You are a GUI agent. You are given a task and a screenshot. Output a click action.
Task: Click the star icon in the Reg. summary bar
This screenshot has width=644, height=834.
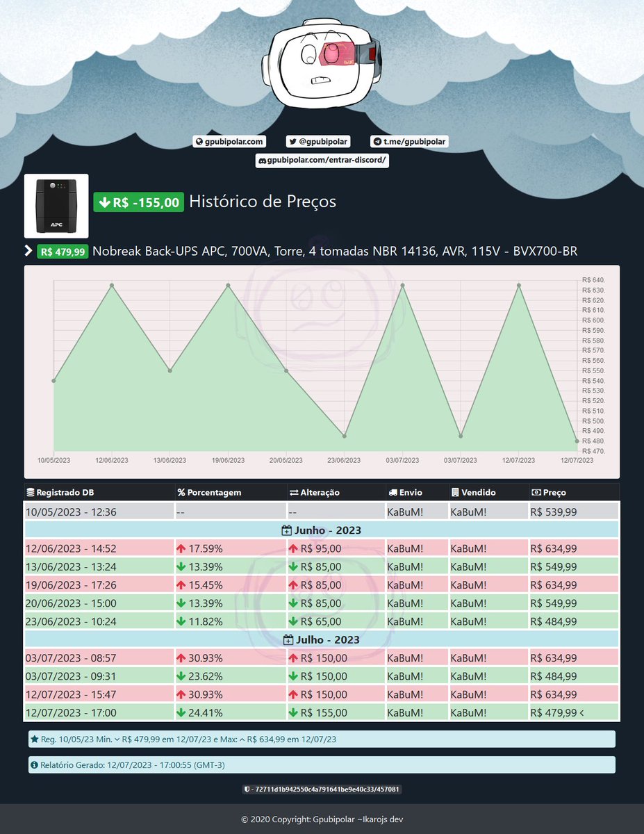tap(35, 739)
